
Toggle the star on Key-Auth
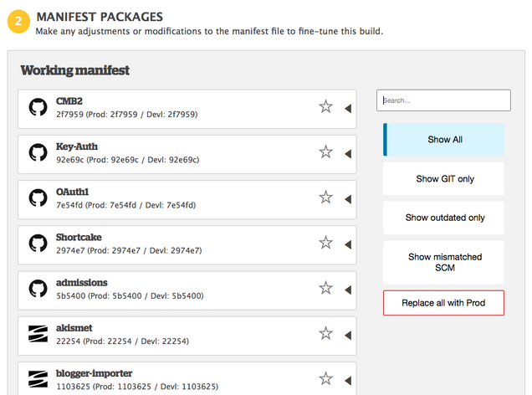click(x=325, y=152)
